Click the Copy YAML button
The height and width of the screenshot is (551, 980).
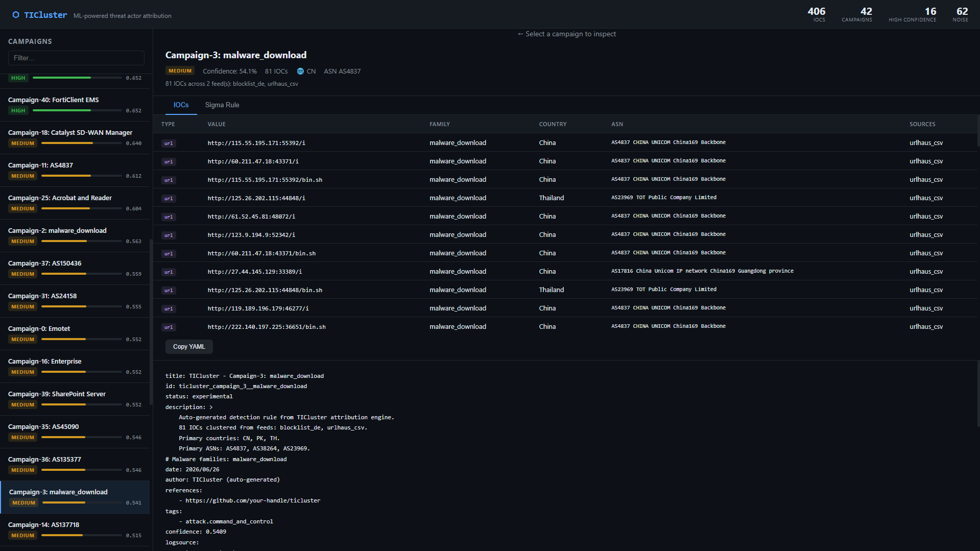[189, 347]
